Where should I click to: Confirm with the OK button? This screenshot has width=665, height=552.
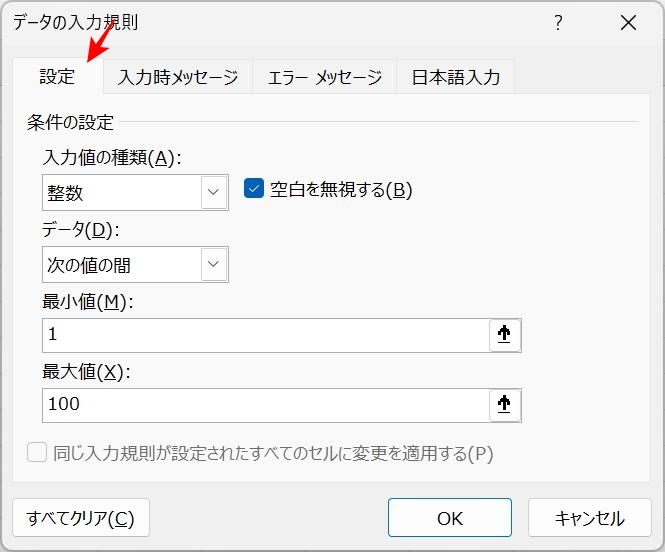click(450, 518)
